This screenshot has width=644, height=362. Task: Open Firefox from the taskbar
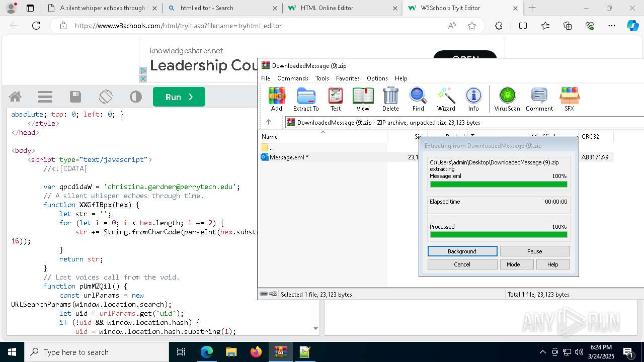tap(256, 352)
